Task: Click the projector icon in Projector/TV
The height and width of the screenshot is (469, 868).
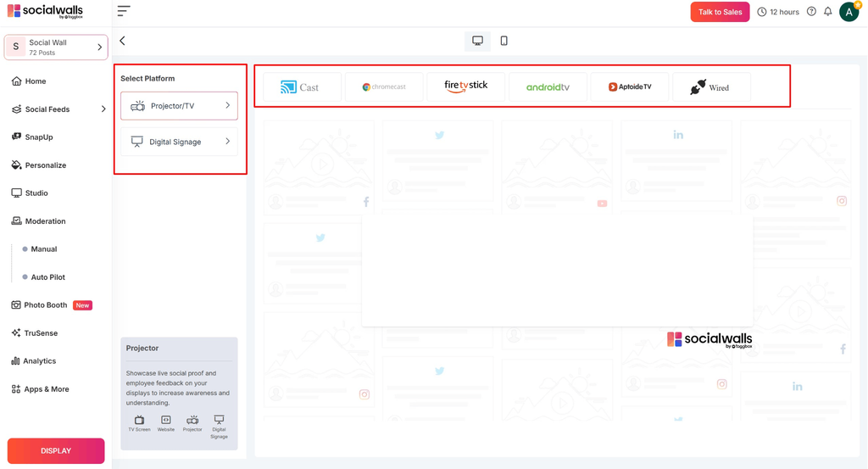Action: [138, 106]
